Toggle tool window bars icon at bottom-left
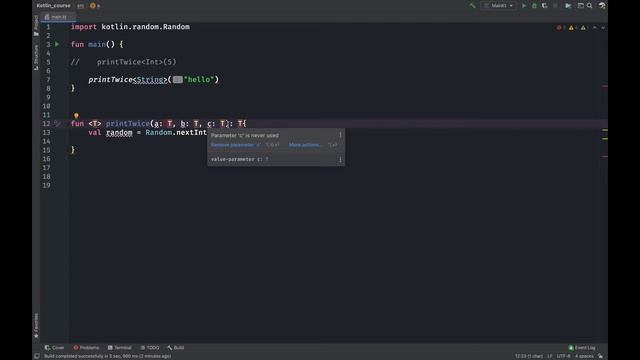This screenshot has height=360, width=640. coord(37,356)
